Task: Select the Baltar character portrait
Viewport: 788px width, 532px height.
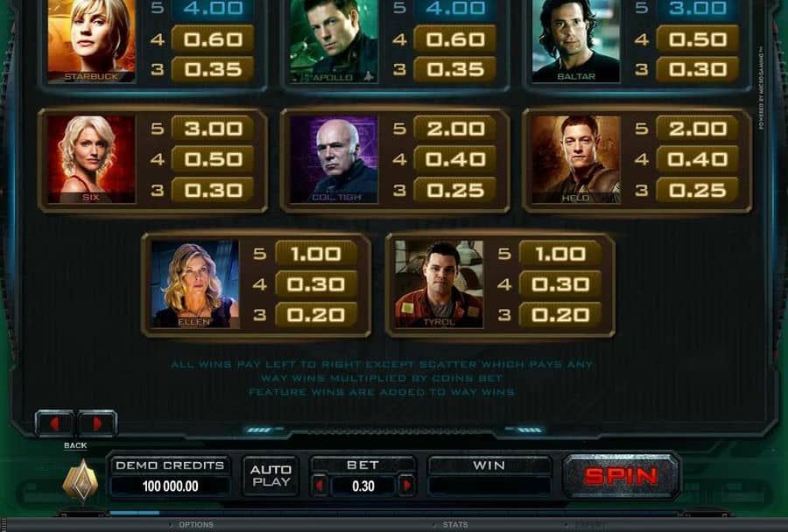Action: pos(576,41)
